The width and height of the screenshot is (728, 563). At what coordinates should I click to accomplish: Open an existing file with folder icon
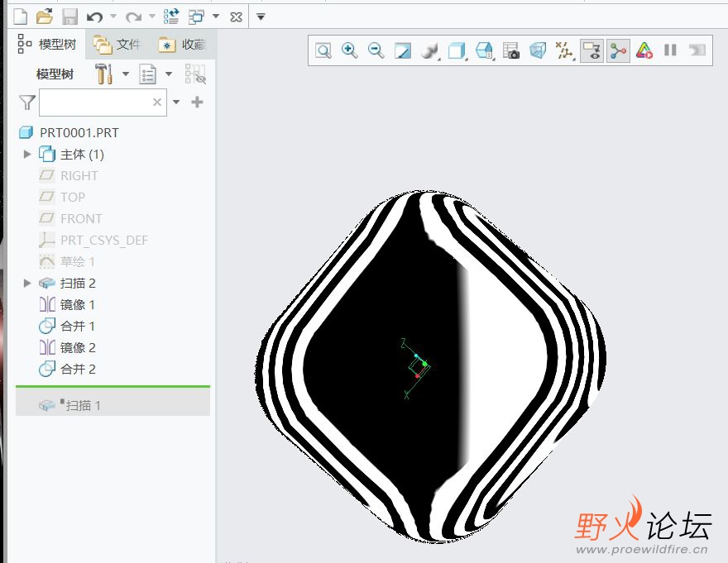[x=45, y=17]
